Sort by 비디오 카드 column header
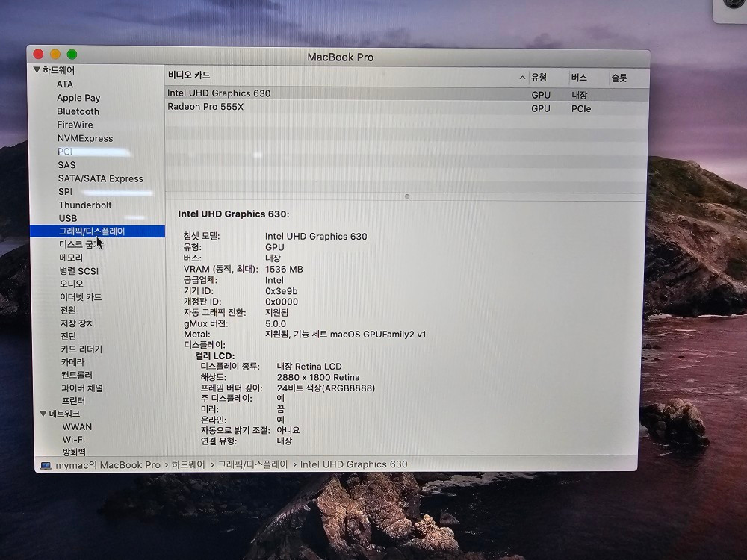The height and width of the screenshot is (560, 747). point(189,75)
